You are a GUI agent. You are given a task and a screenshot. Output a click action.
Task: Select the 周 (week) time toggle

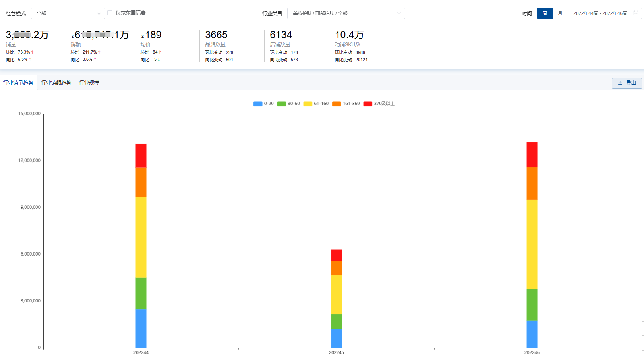pyautogui.click(x=544, y=13)
